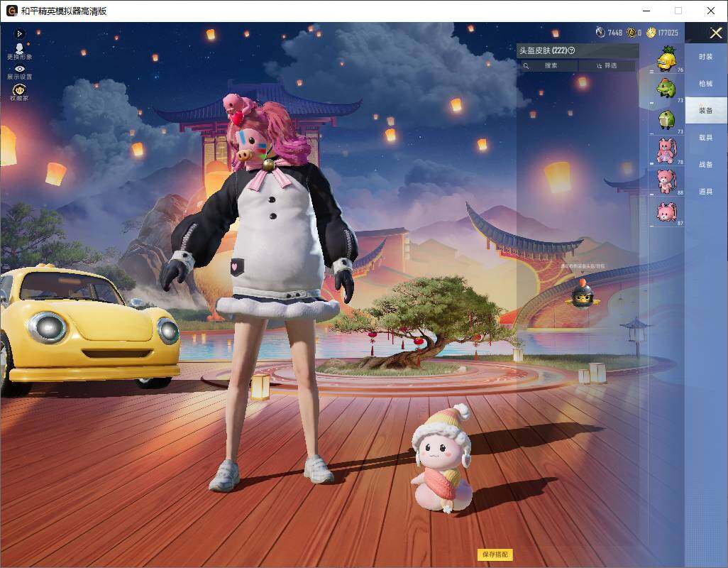Click the 保存搭配 save outfit button
Image resolution: width=728 pixels, height=568 pixels.
pyautogui.click(x=495, y=554)
